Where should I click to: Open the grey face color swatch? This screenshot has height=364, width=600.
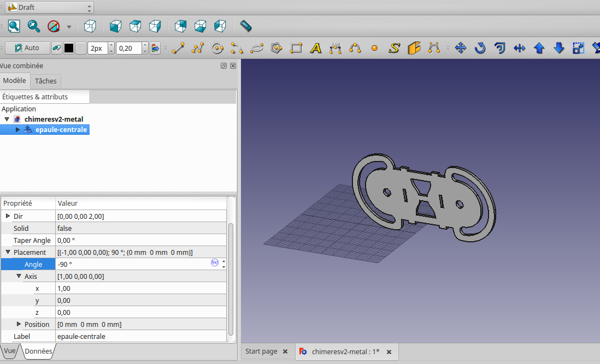81,48
